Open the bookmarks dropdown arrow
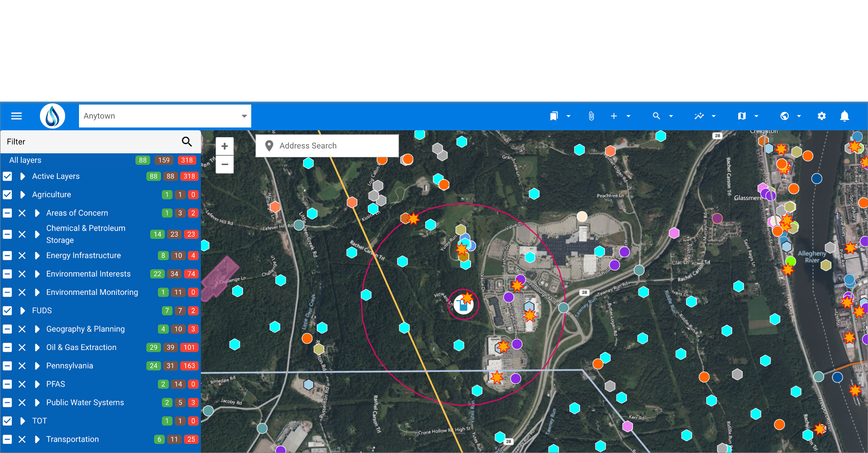868x453 pixels. [569, 116]
